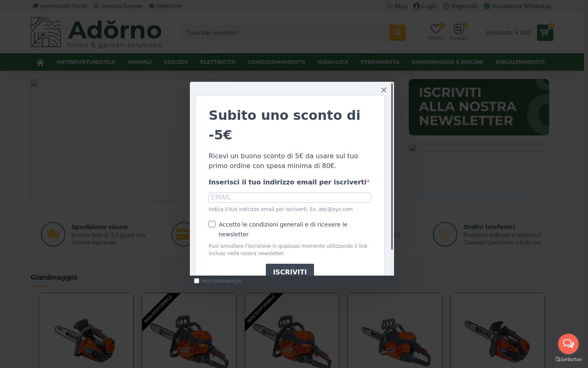Close the newsletter discount popup
588x368 pixels.
(383, 90)
